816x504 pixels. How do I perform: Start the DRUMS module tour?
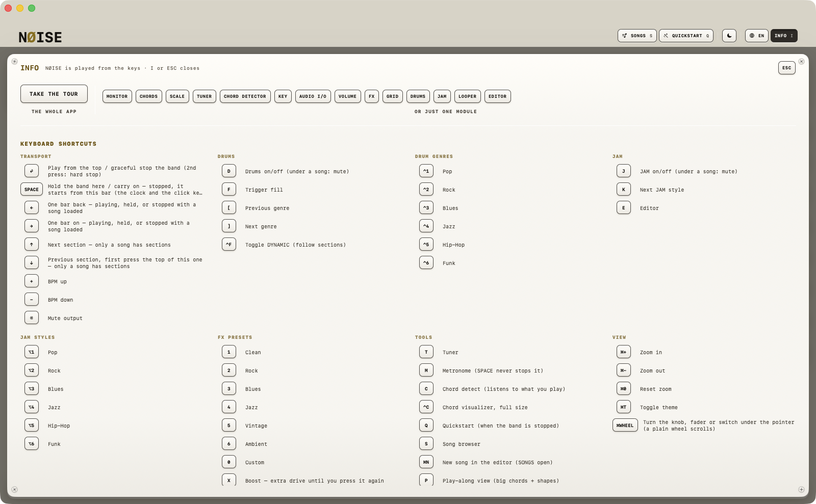pyautogui.click(x=418, y=96)
